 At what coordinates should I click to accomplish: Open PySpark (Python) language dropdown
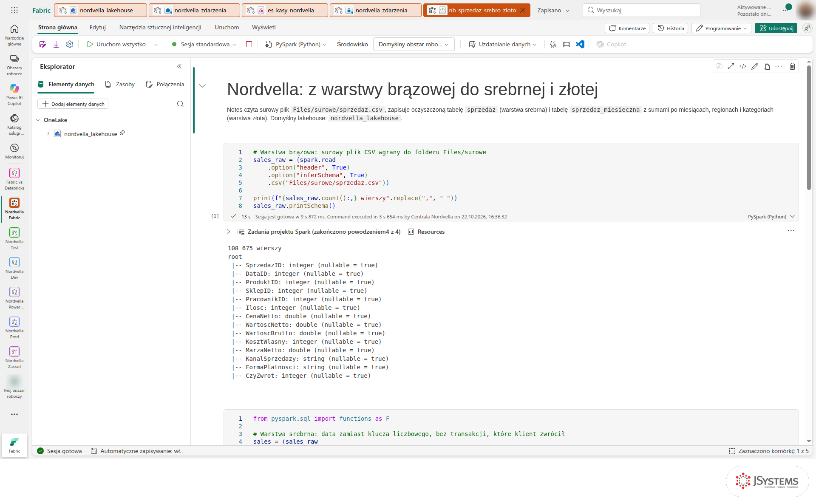pyautogui.click(x=296, y=44)
